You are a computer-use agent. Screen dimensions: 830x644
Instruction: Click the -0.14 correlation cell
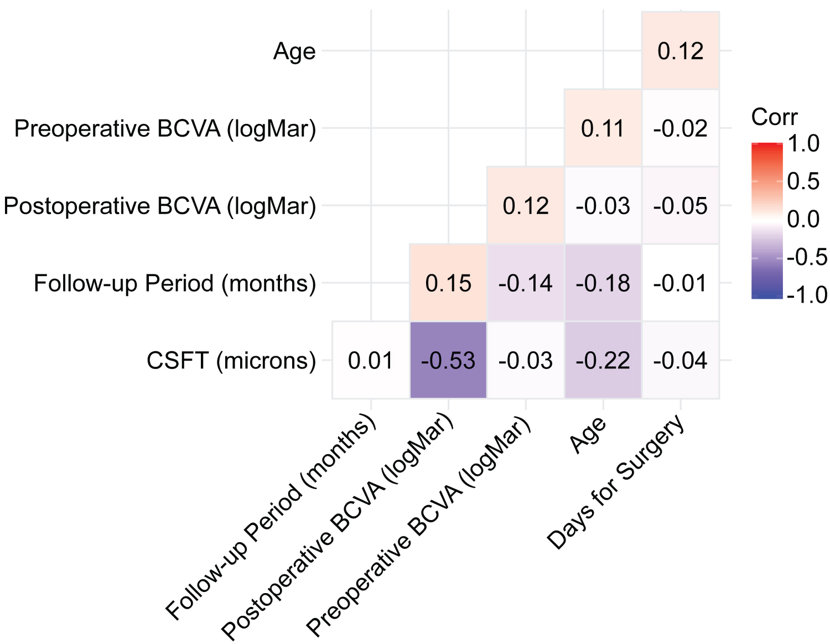pyautogui.click(x=526, y=283)
